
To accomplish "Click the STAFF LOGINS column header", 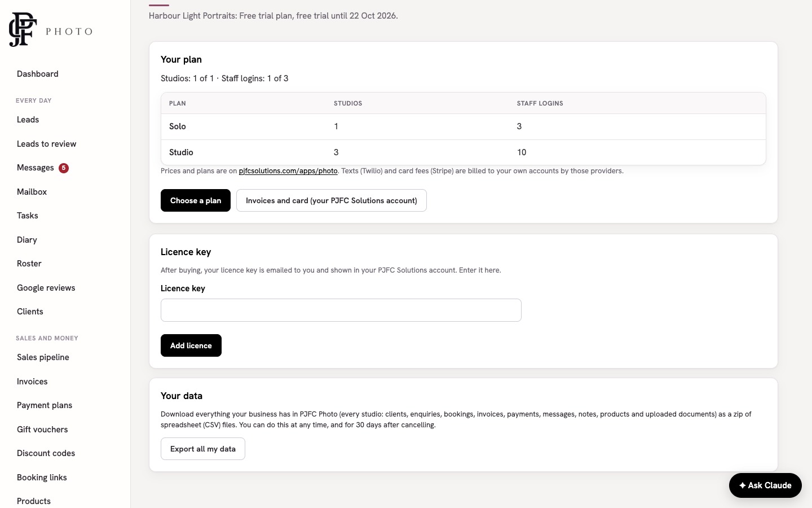I will coord(540,103).
